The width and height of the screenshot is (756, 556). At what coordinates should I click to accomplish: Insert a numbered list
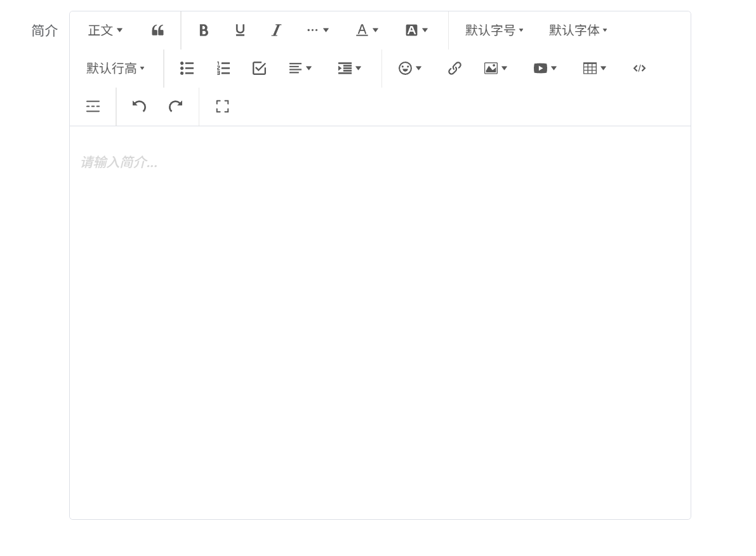pyautogui.click(x=223, y=69)
